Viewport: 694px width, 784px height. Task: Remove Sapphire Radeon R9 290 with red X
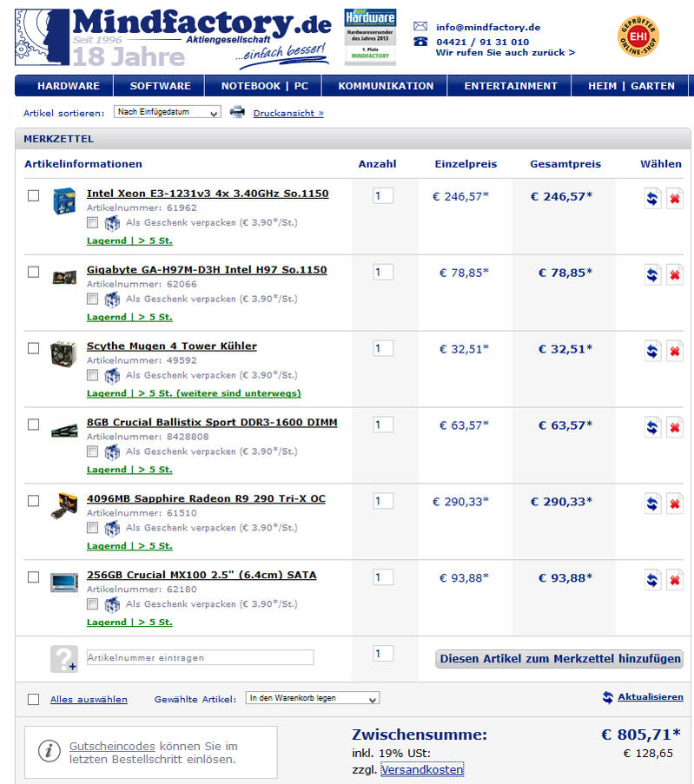point(675,504)
